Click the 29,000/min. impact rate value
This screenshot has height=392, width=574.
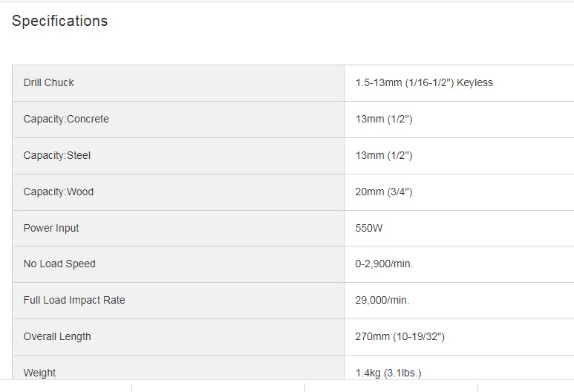pyautogui.click(x=382, y=300)
